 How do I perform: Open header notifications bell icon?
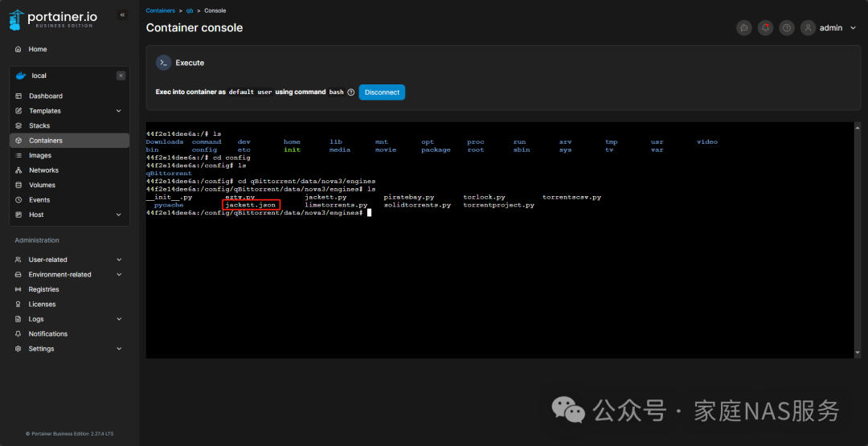tap(765, 27)
